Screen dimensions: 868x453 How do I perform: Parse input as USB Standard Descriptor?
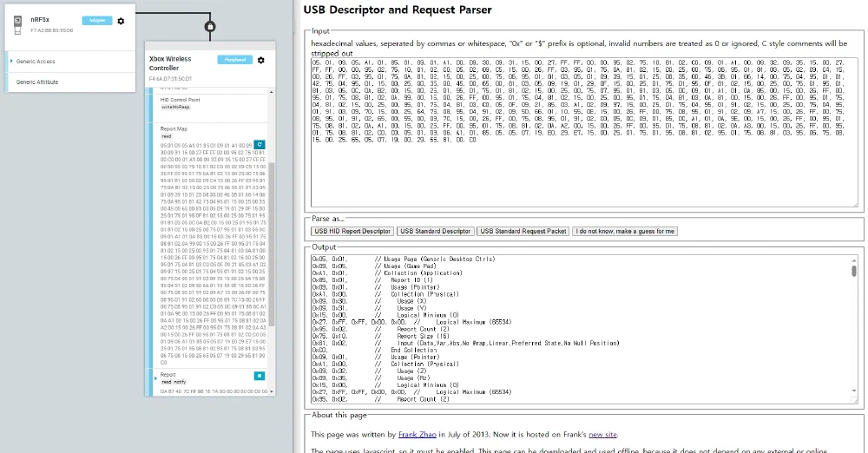click(434, 232)
